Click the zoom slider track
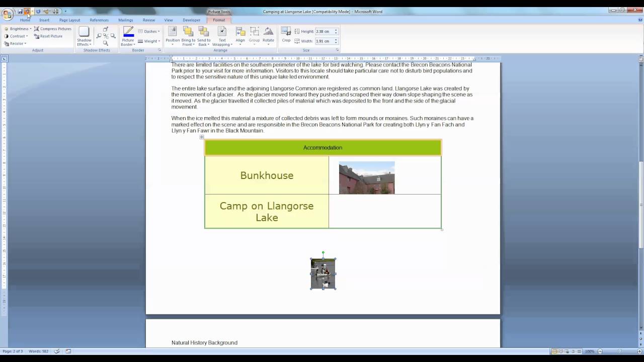Screen dimensions: 644x362 [x=619, y=351]
